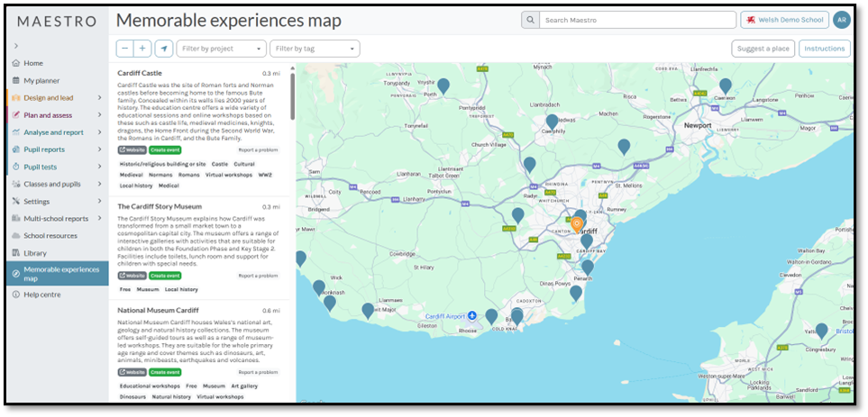Open the Library menu item
868x417 pixels.
[35, 253]
